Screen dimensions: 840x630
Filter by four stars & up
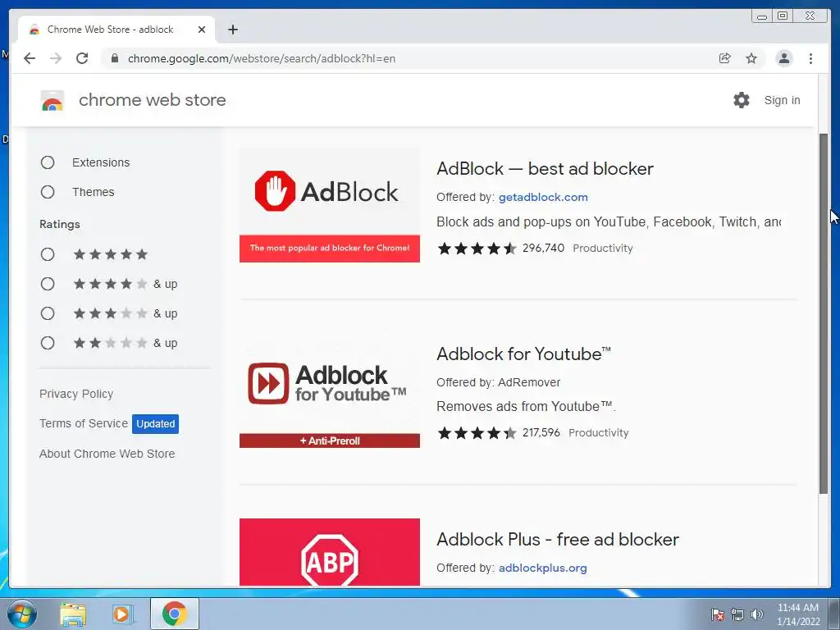48,284
